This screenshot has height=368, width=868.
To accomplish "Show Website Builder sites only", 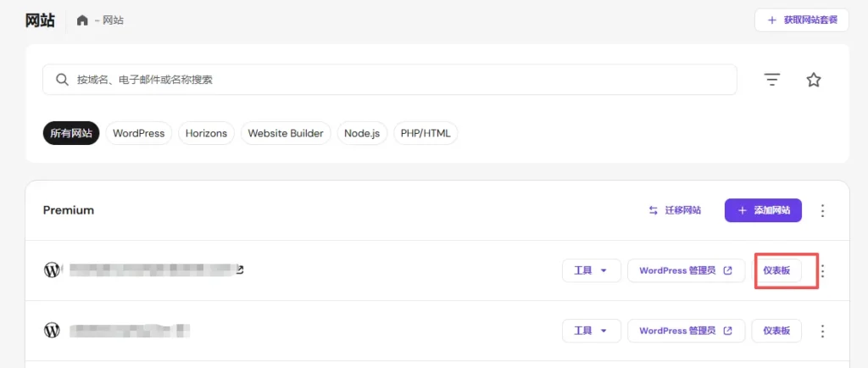I will click(285, 133).
